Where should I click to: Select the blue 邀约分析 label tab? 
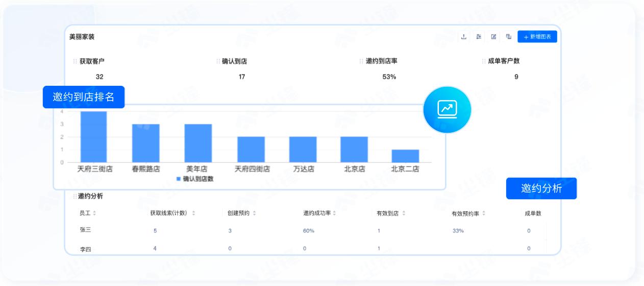(541, 188)
